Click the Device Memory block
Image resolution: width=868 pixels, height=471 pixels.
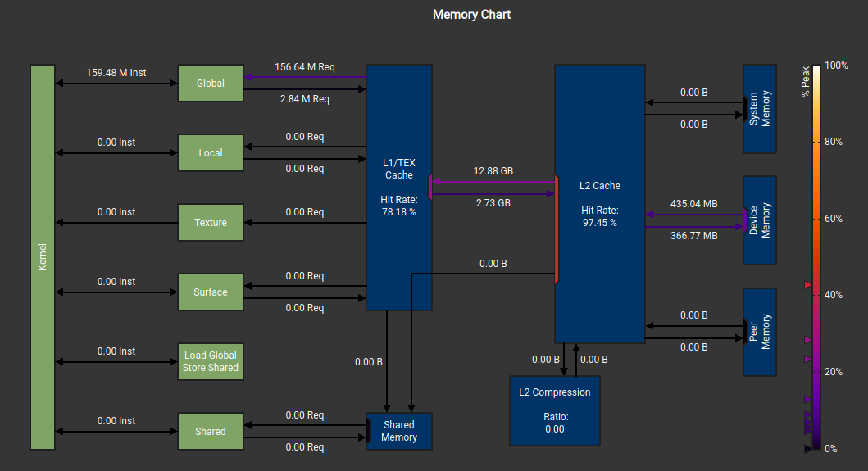tap(760, 220)
